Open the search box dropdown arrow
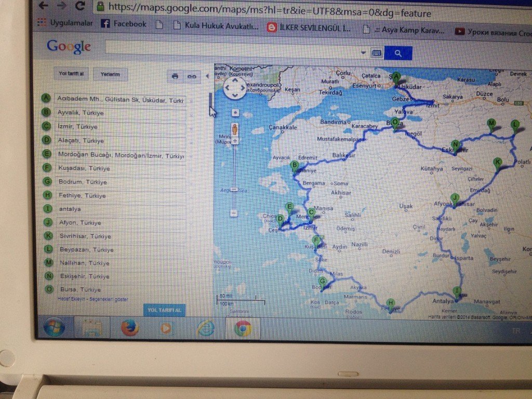Screen dimensions: 532x399 364,53
